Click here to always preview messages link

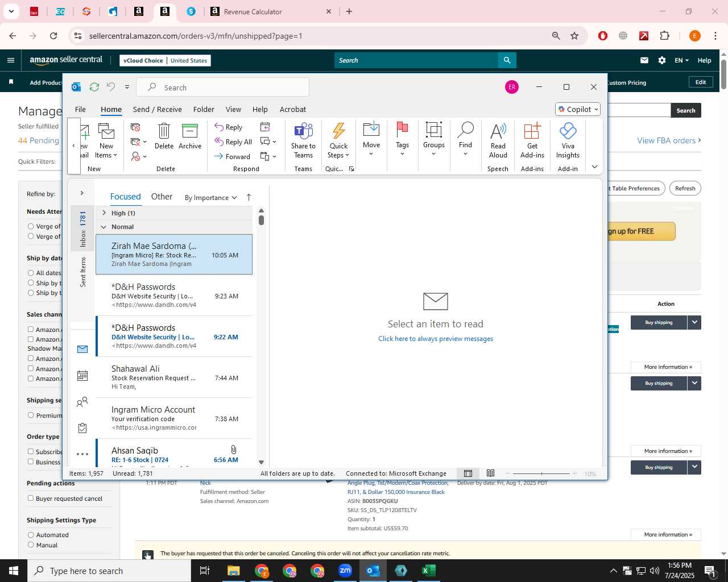pyautogui.click(x=436, y=339)
